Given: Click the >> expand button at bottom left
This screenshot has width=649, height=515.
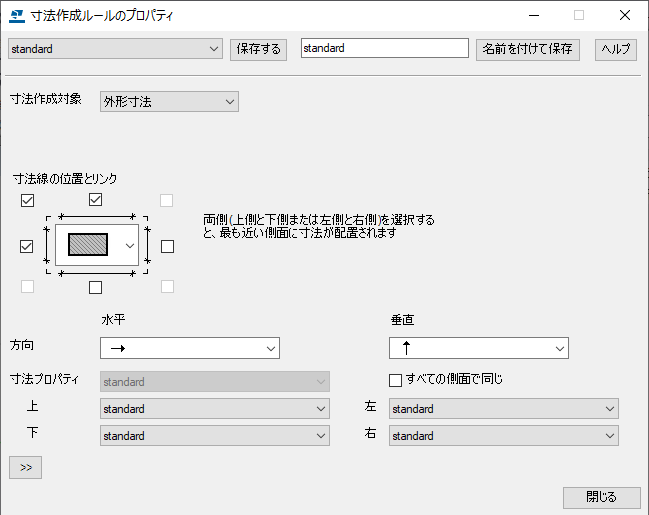Looking at the screenshot, I should (25, 467).
